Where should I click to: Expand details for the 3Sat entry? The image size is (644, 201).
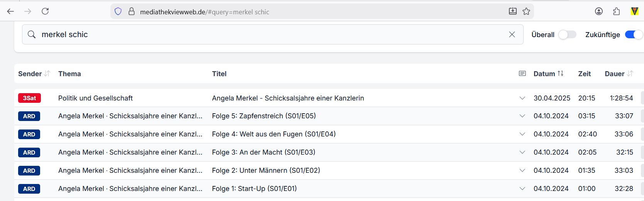(522, 98)
